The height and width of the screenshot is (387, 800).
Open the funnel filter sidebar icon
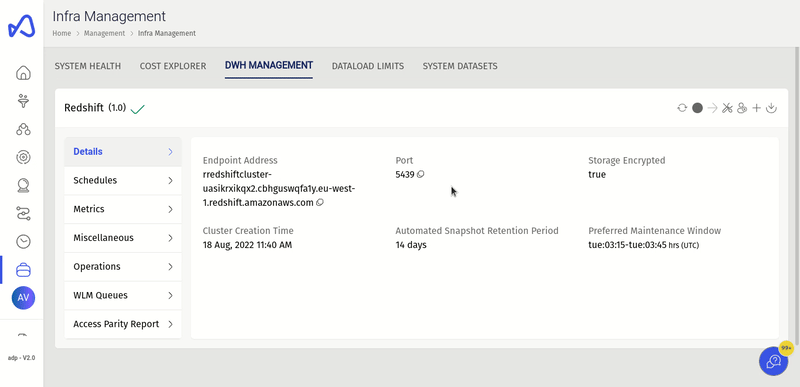tap(23, 101)
